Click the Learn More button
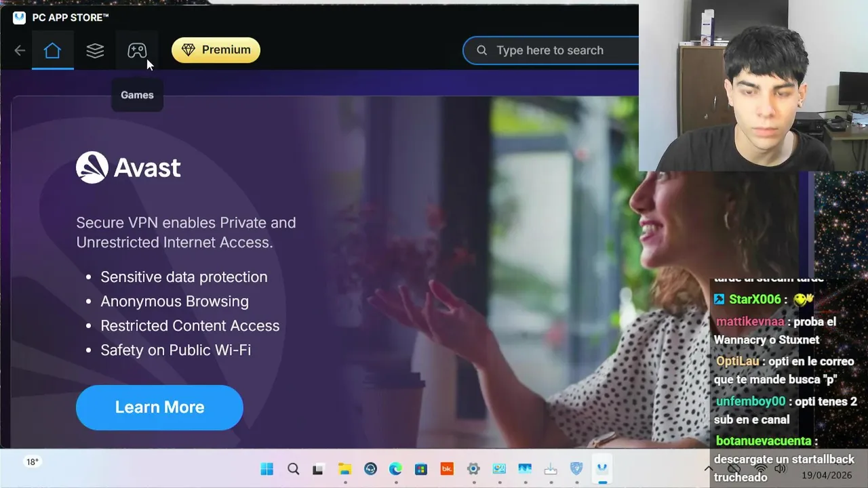Screen dimensions: 868x488 tap(159, 407)
